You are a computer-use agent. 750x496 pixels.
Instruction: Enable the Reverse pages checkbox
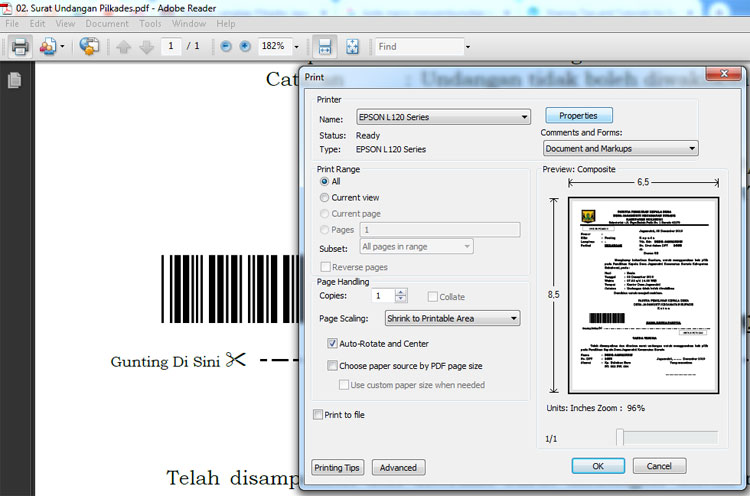tap(326, 266)
